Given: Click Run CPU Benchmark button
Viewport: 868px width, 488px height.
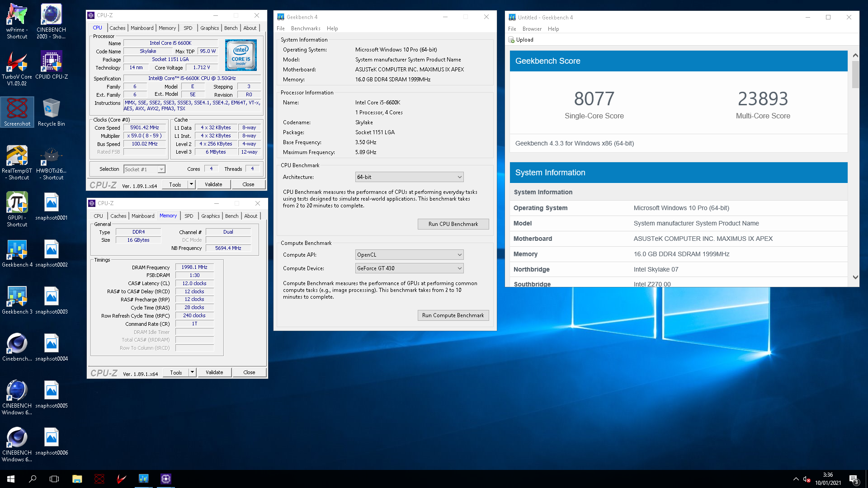Looking at the screenshot, I should (x=453, y=224).
